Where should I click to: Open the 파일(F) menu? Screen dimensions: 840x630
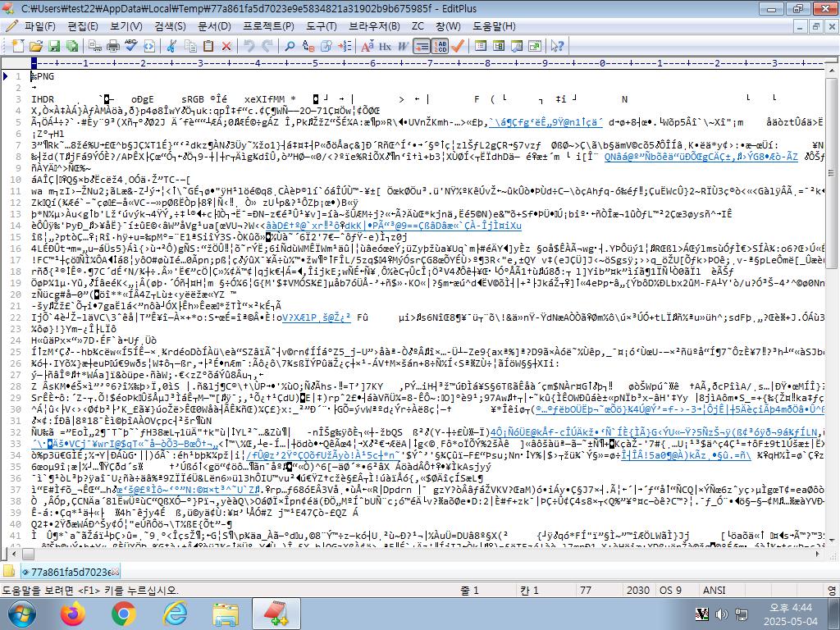coord(39,25)
